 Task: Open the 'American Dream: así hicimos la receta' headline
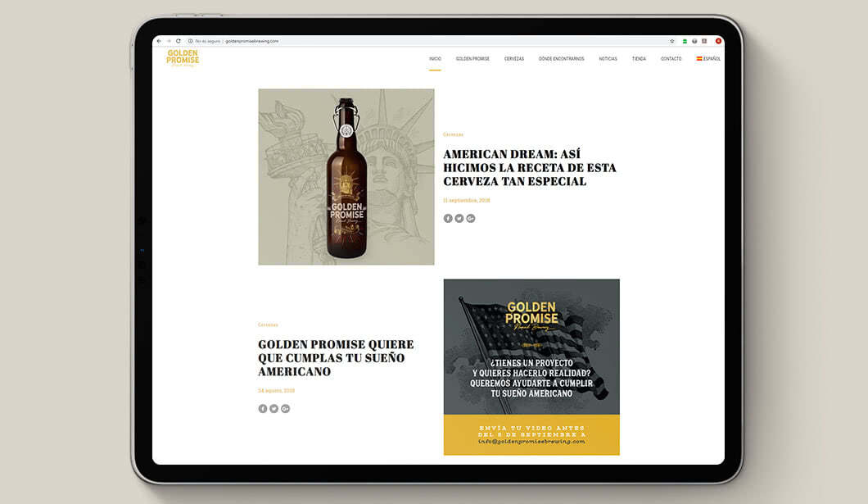(530, 168)
